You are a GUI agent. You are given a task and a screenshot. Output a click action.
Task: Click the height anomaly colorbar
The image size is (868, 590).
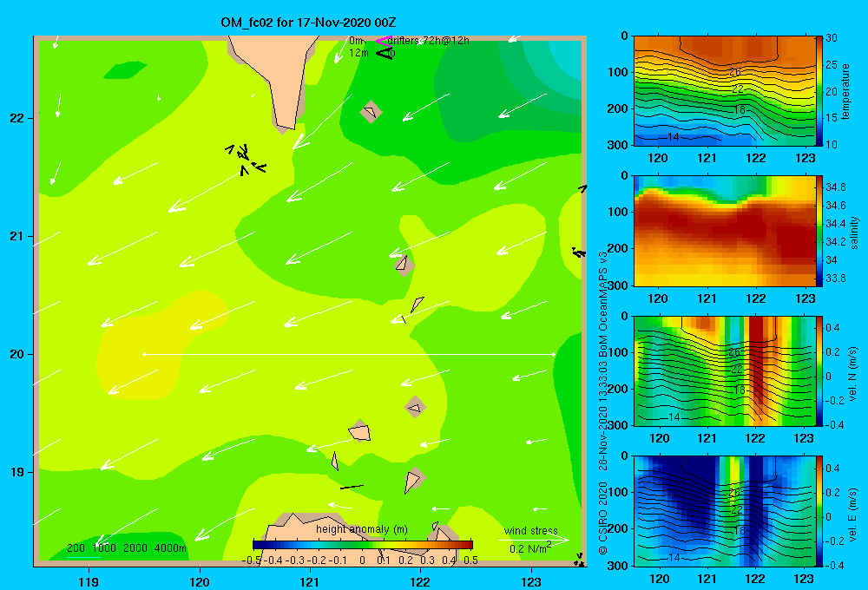point(363,545)
